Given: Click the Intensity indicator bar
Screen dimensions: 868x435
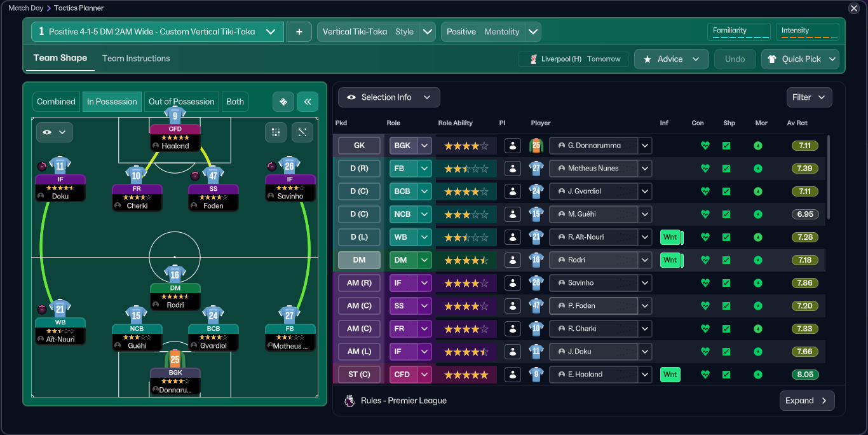Looking at the screenshot, I should pos(807,32).
